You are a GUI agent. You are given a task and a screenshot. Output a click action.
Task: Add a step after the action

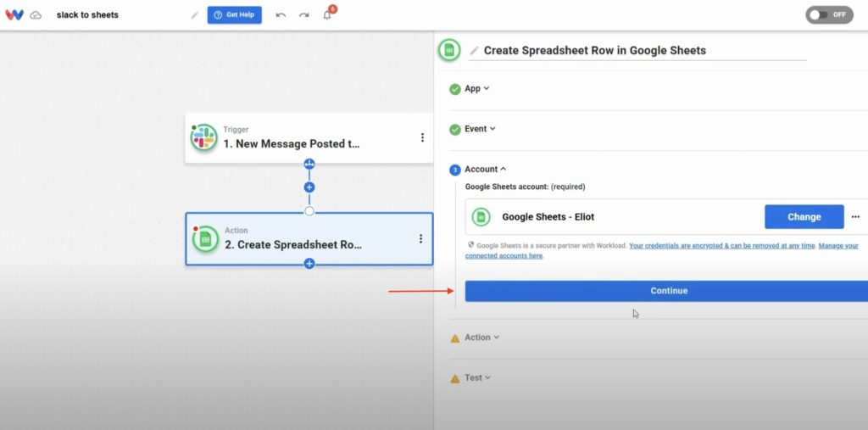click(309, 264)
